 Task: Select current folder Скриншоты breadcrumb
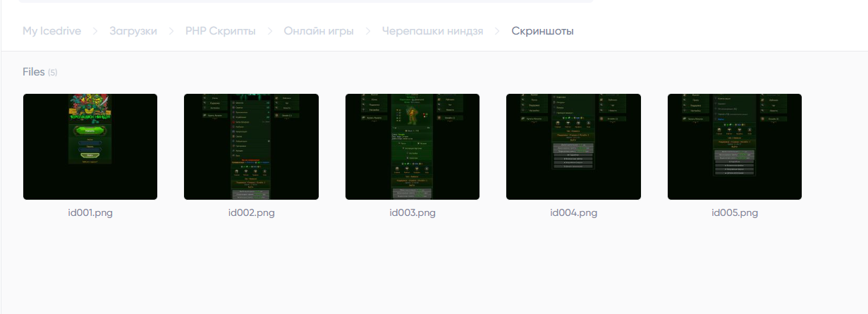[x=543, y=31]
